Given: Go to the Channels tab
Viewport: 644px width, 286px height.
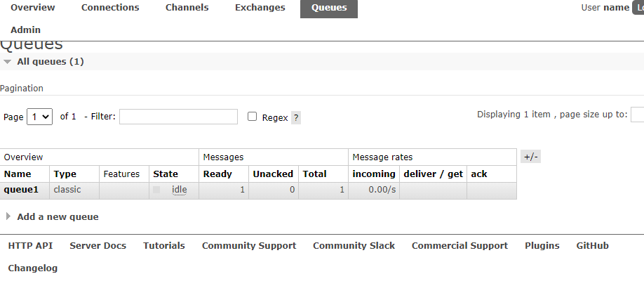Looking at the screenshot, I should tap(187, 8).
